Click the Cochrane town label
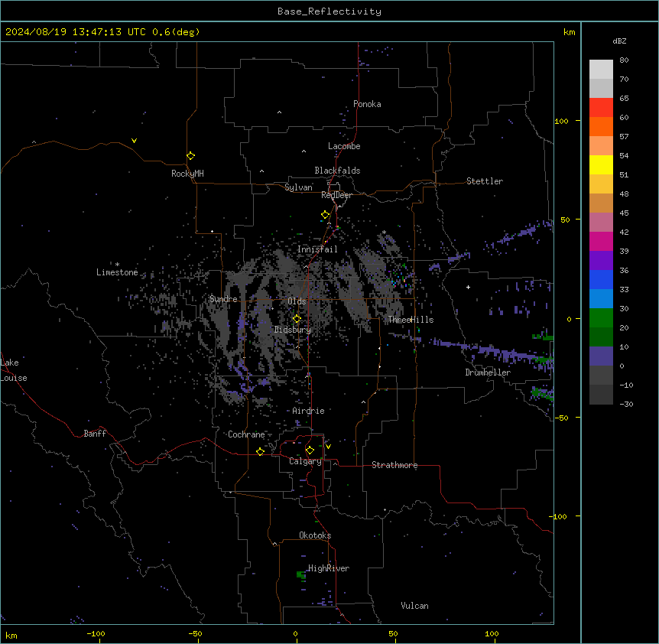659x644 pixels. tap(246, 434)
